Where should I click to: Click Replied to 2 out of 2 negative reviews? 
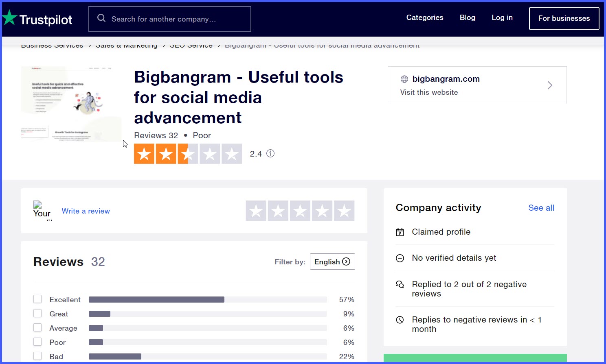[469, 289]
